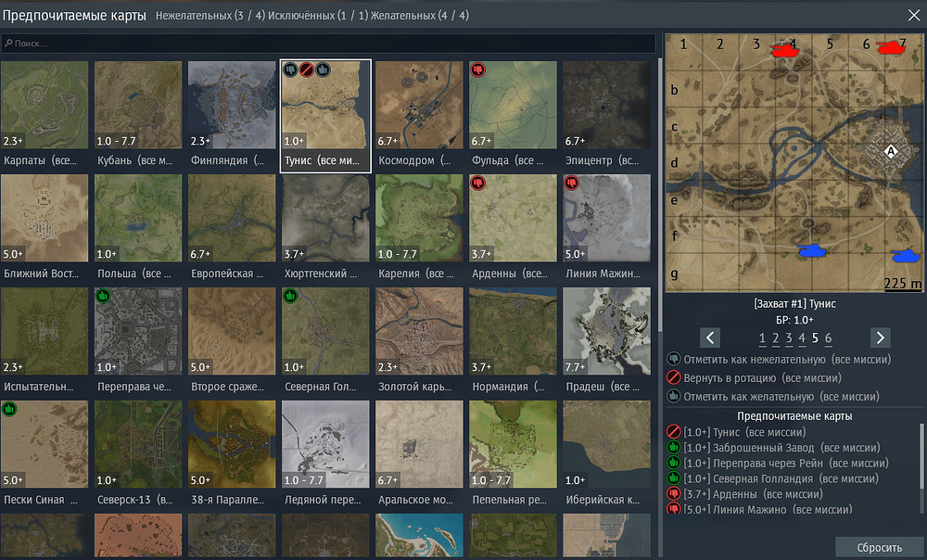This screenshot has height=560, width=927.
Task: Click green like icon beside Северная Голландия entry
Action: click(673, 478)
